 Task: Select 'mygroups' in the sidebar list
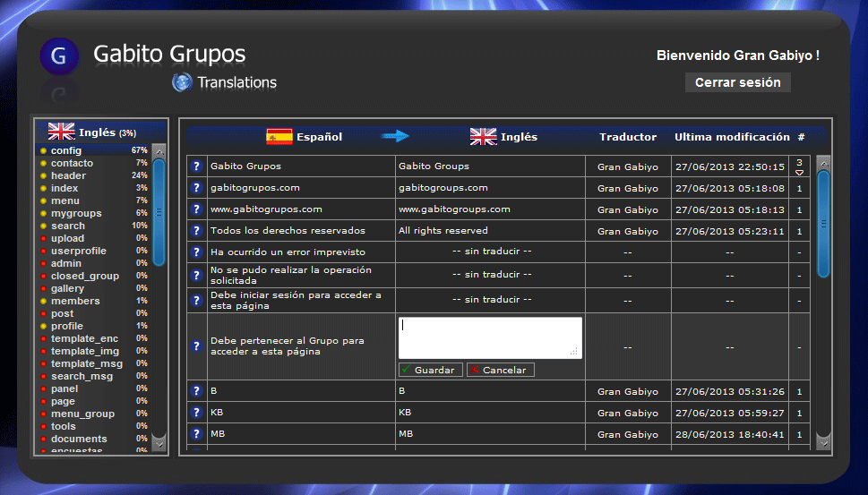[x=75, y=213]
